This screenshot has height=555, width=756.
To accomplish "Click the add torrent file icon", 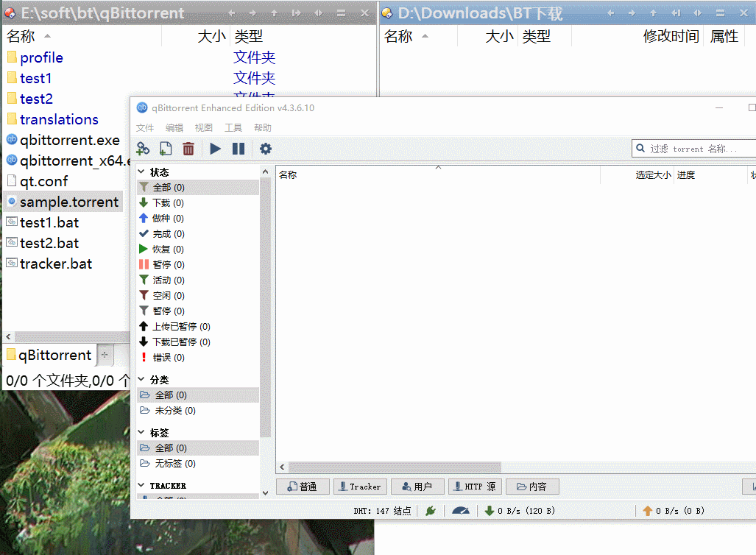I will point(166,149).
